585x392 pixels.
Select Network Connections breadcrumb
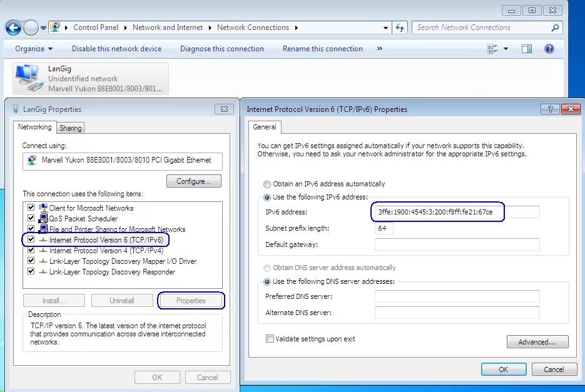tap(253, 28)
